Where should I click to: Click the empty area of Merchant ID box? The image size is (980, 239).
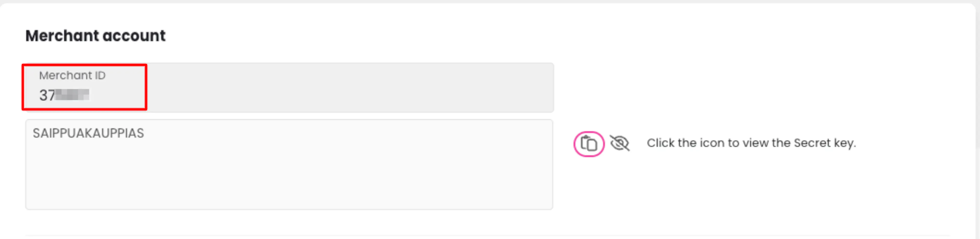click(350, 88)
